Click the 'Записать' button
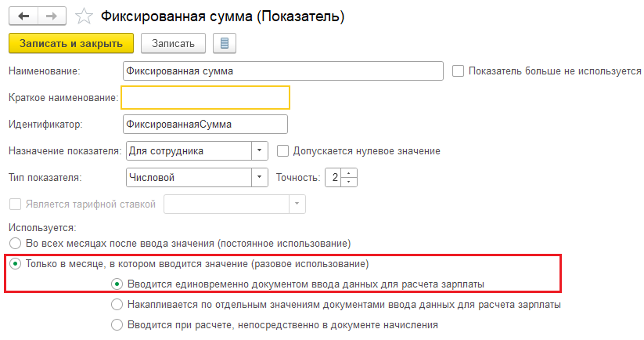644x340 pixels. (x=173, y=43)
